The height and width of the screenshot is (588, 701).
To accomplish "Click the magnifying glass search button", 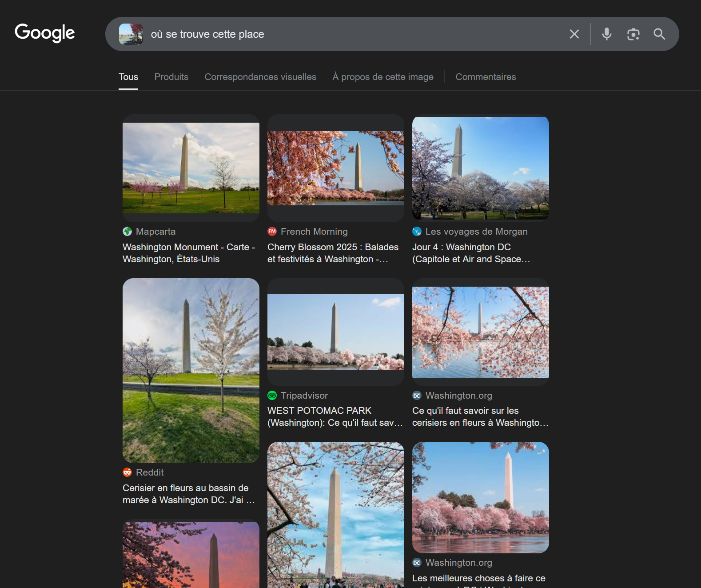I will [659, 34].
